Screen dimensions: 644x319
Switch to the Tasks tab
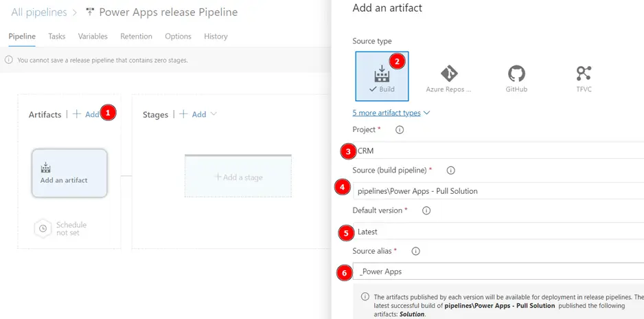click(x=57, y=36)
